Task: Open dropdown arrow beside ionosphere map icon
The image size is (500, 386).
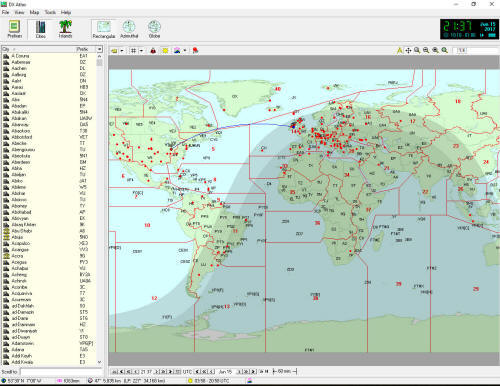Action: click(185, 51)
